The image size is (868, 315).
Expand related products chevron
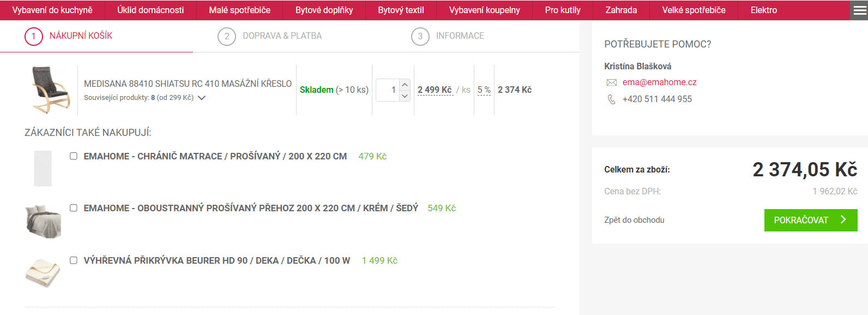[x=202, y=98]
